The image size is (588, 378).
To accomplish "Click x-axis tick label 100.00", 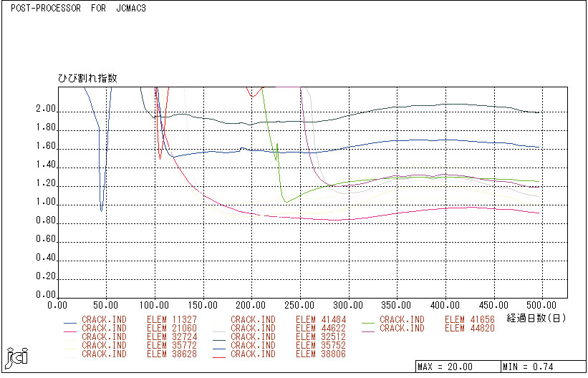I will coord(155,306).
